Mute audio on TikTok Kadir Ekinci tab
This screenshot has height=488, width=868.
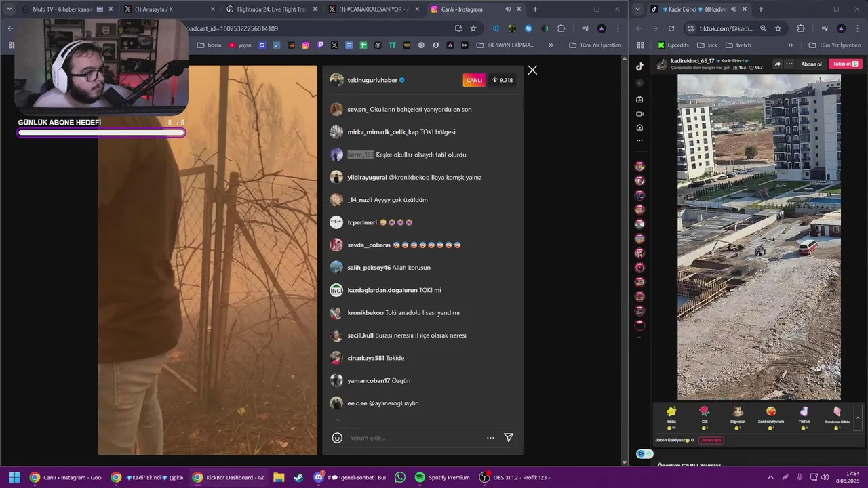pos(734,9)
